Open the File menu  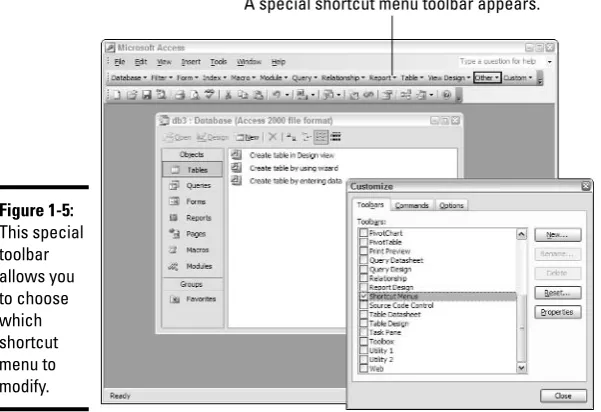point(120,62)
